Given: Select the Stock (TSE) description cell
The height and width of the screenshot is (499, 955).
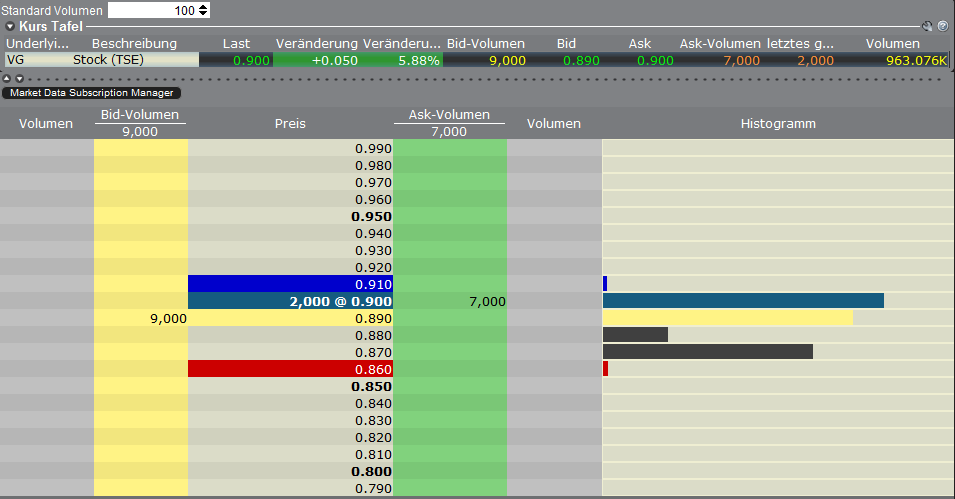Looking at the screenshot, I should (x=108, y=60).
